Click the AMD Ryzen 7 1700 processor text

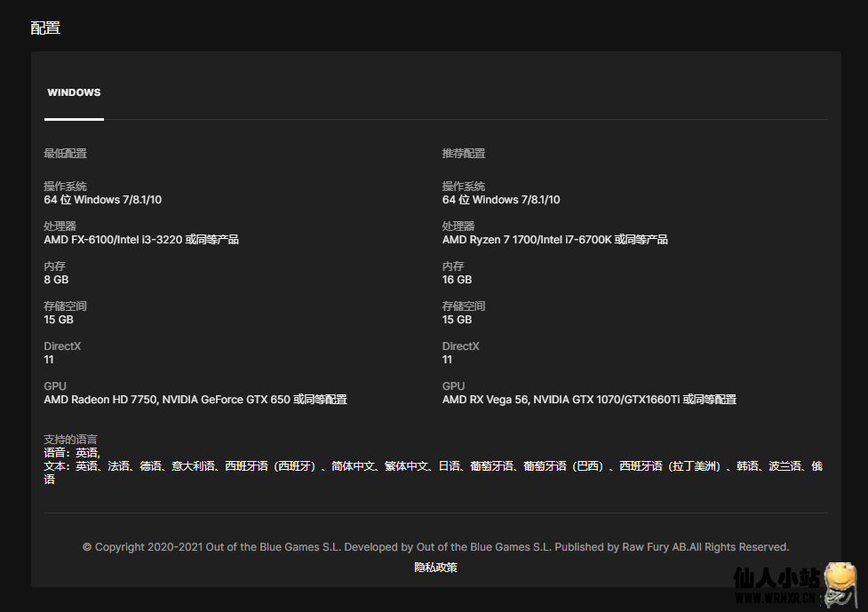(554, 240)
